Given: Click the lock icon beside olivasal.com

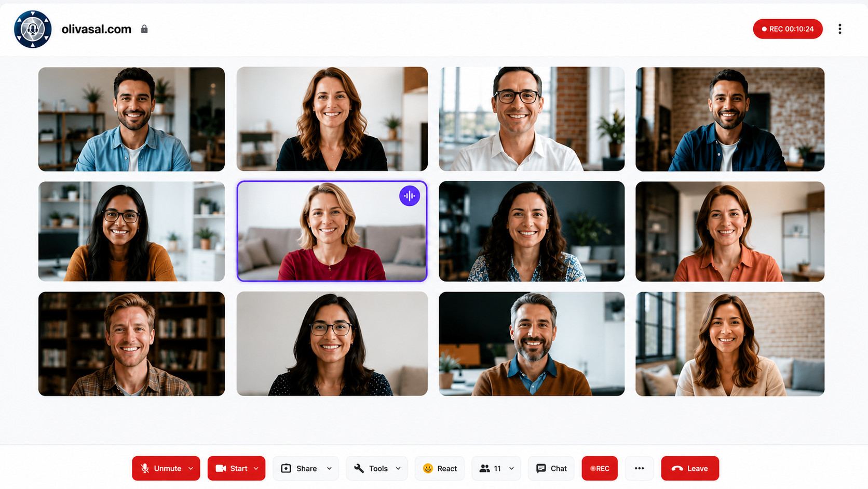Looking at the screenshot, I should point(144,29).
